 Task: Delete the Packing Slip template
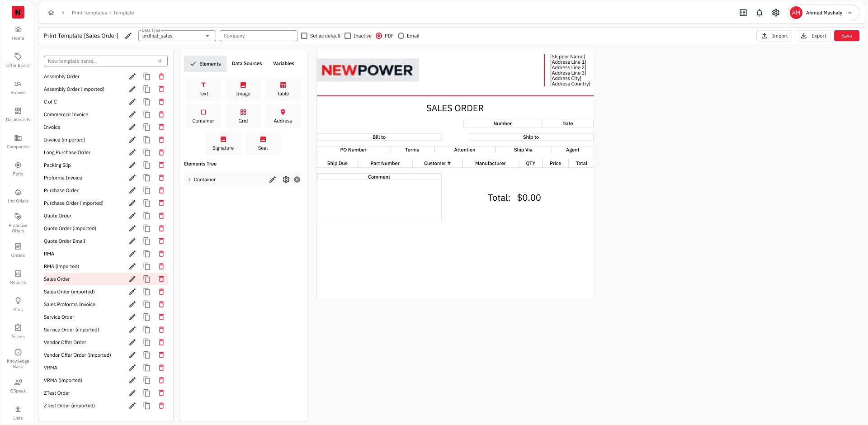(161, 165)
